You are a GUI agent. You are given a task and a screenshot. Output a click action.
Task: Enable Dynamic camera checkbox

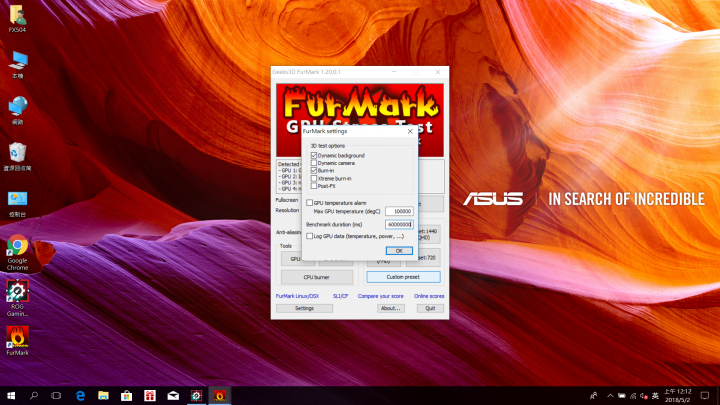tap(314, 163)
